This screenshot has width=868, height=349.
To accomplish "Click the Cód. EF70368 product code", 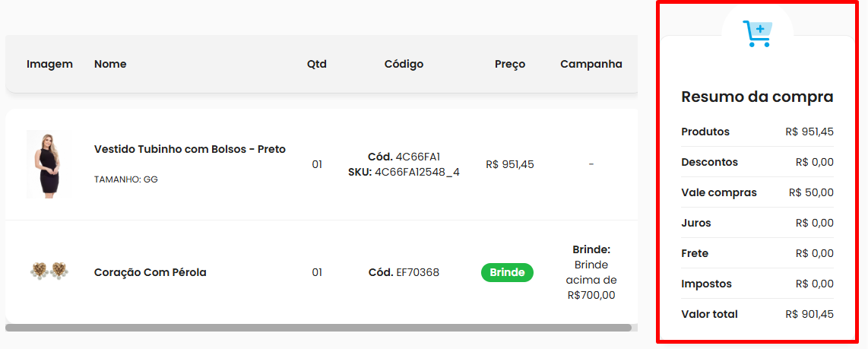I will (x=404, y=272).
